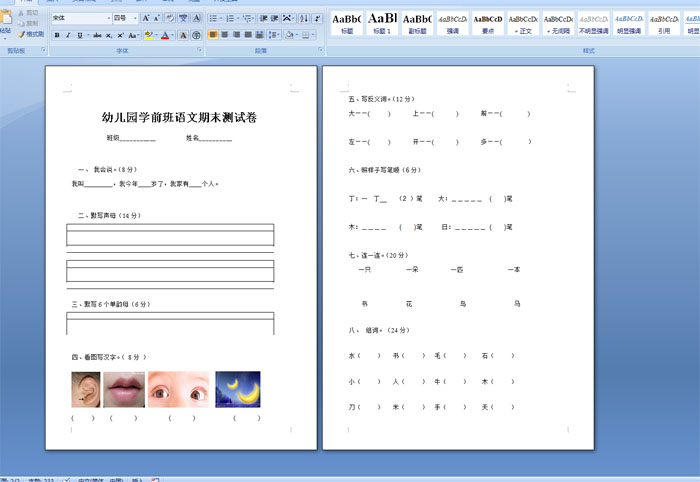The height and width of the screenshot is (482, 700).
Task: Click the moon picture in section 四
Action: tap(238, 390)
